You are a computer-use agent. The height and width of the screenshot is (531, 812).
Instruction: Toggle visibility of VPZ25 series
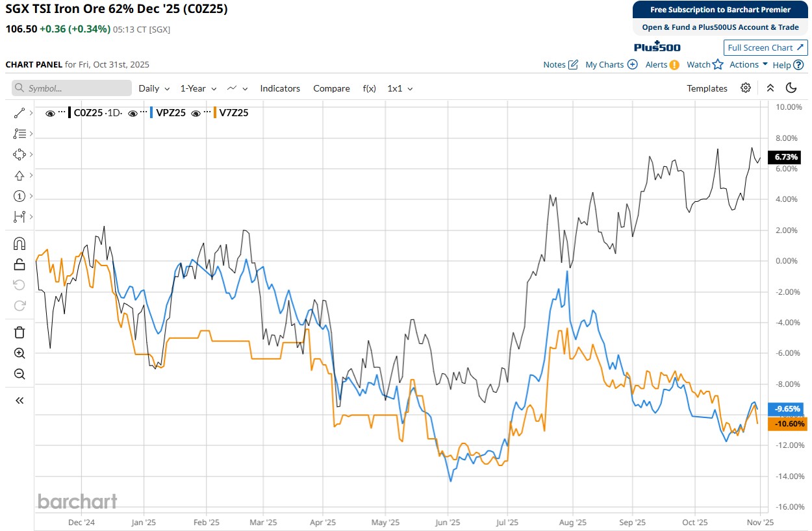point(133,113)
